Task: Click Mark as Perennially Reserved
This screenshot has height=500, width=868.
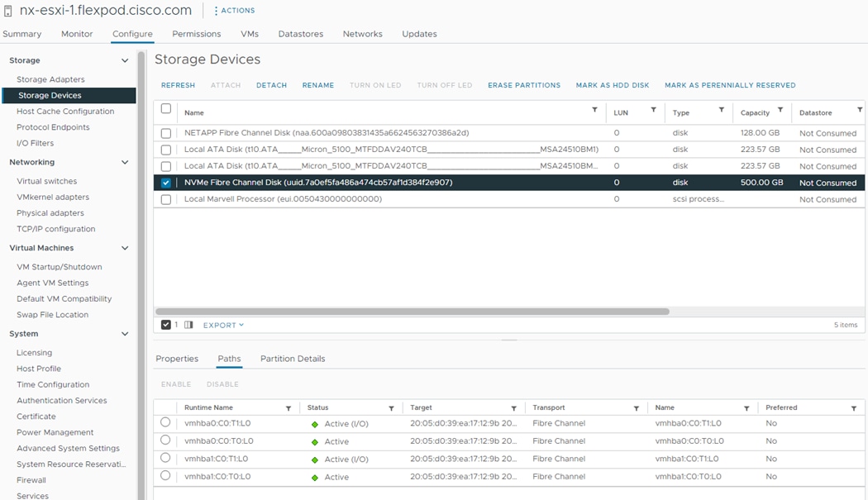Action: pos(730,85)
